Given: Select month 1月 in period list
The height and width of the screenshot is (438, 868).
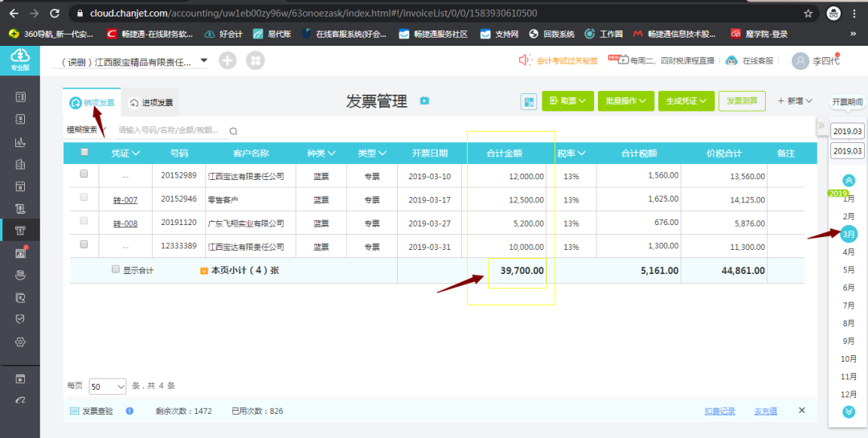Looking at the screenshot, I should [x=849, y=199].
